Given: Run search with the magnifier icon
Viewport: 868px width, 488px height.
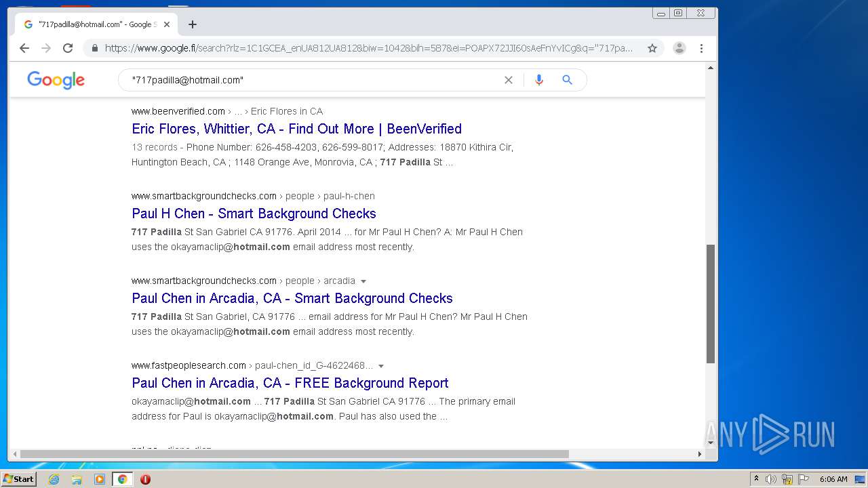Looking at the screenshot, I should 568,80.
